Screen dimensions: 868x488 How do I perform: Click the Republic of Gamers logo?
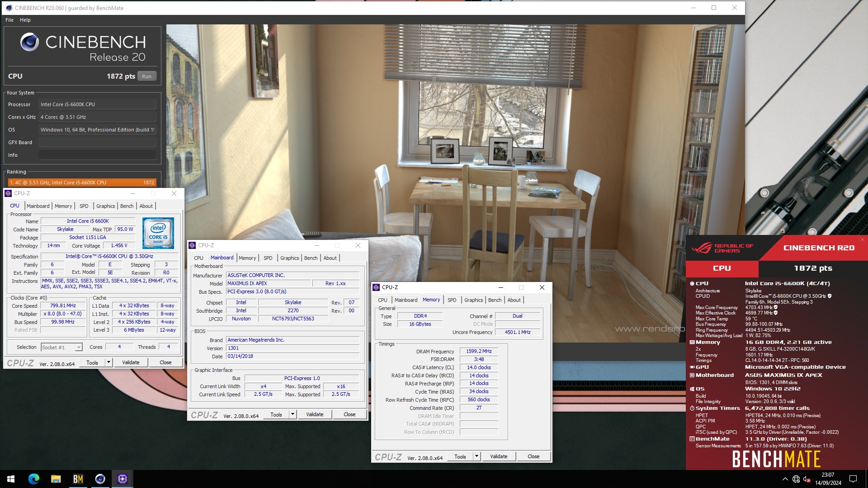click(x=722, y=248)
